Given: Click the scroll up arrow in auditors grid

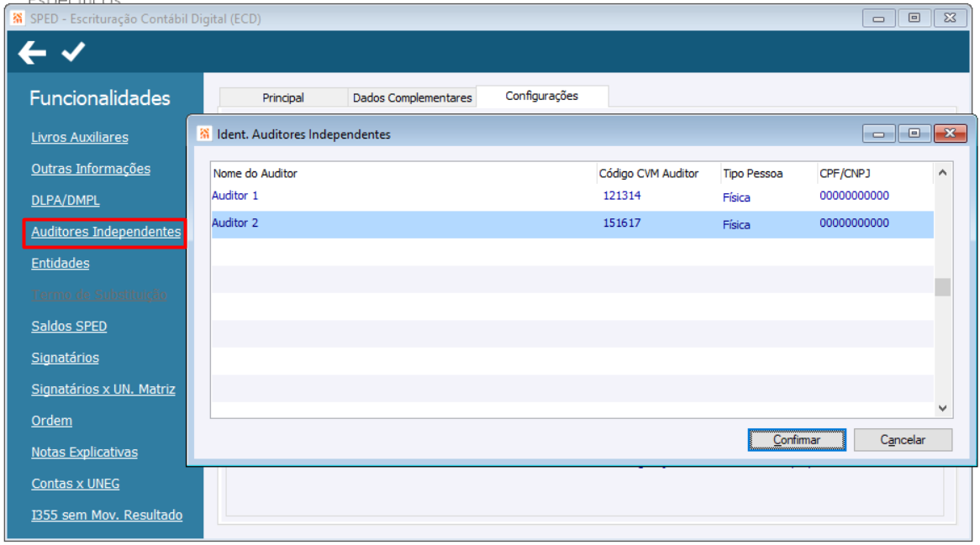Looking at the screenshot, I should [x=942, y=173].
